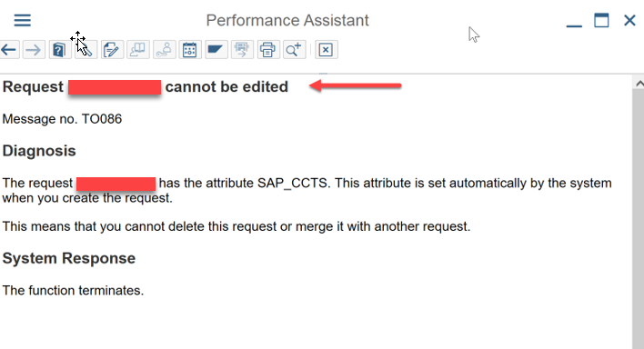
Task: Click the grayed print-forward icon
Action: (x=242, y=50)
